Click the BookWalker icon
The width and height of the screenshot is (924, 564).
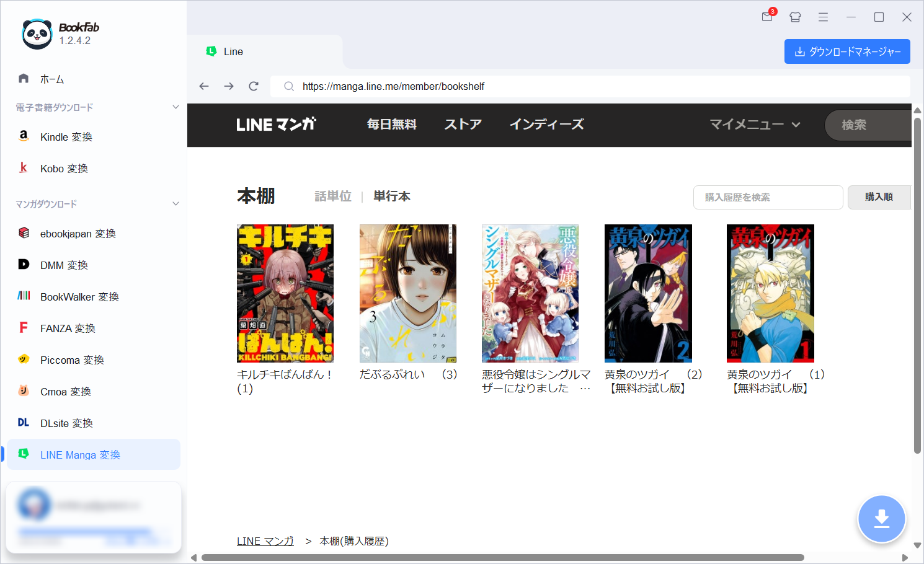click(x=24, y=296)
